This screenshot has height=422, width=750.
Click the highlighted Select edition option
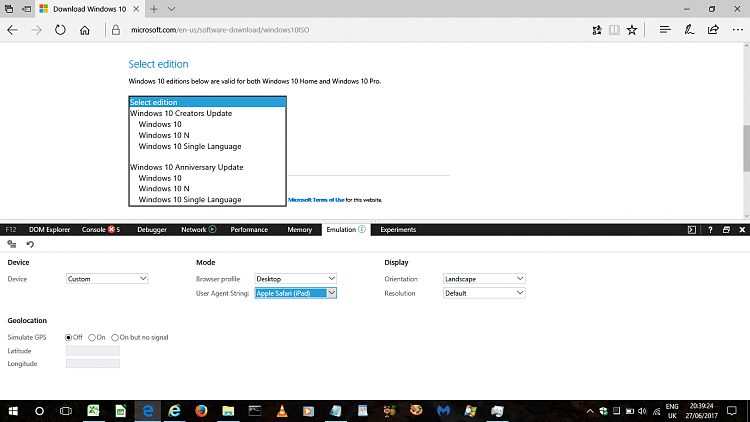point(208,102)
